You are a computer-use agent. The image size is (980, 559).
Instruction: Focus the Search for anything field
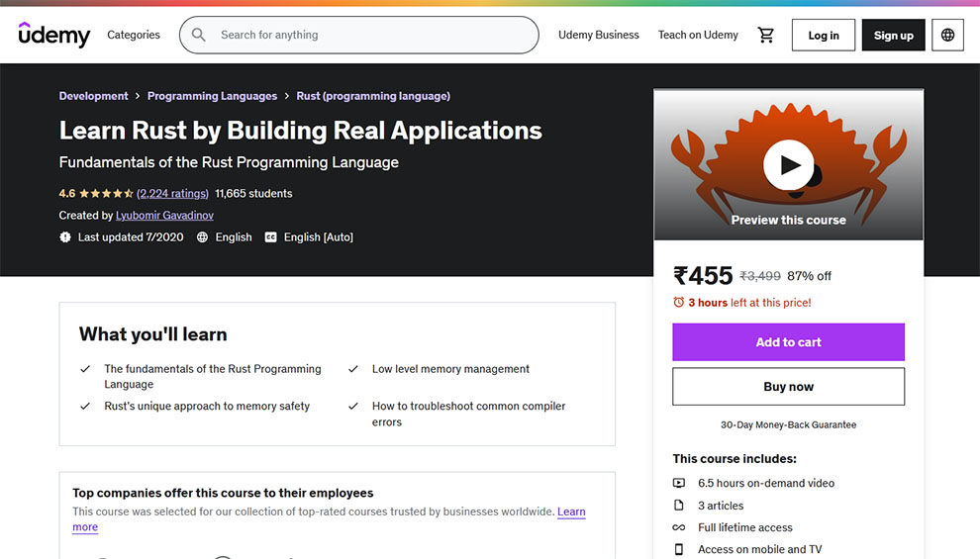358,35
